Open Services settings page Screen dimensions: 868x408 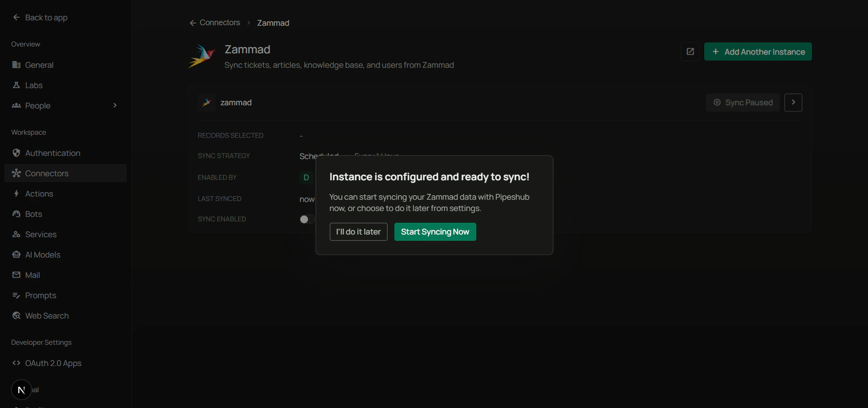coord(66,234)
